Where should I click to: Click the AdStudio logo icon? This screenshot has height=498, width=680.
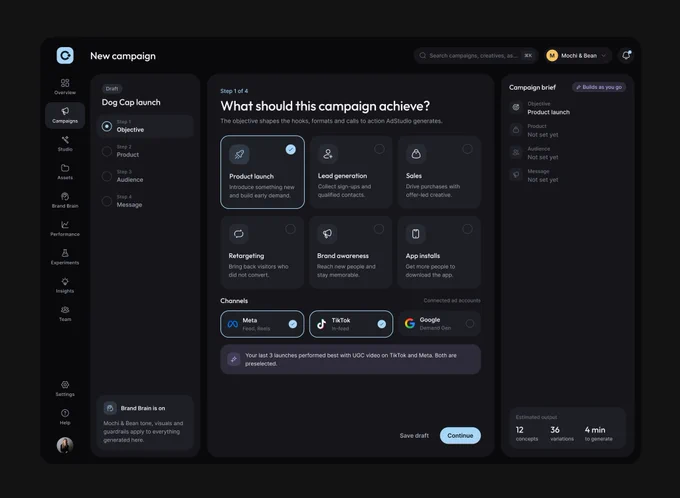point(65,56)
